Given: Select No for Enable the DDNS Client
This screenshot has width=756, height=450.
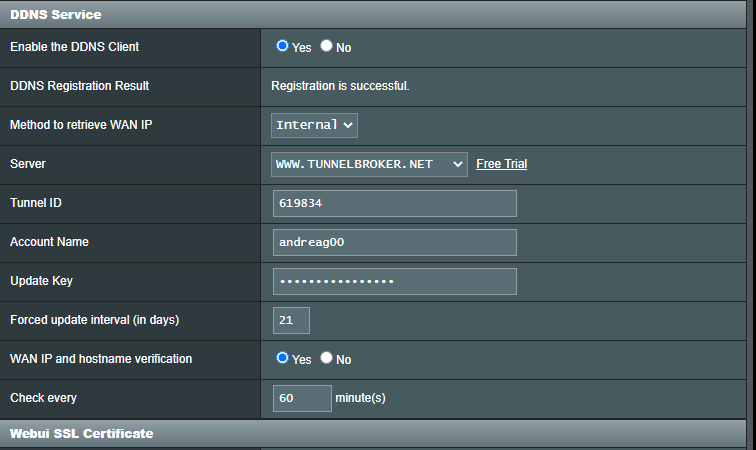Looking at the screenshot, I should click(326, 45).
